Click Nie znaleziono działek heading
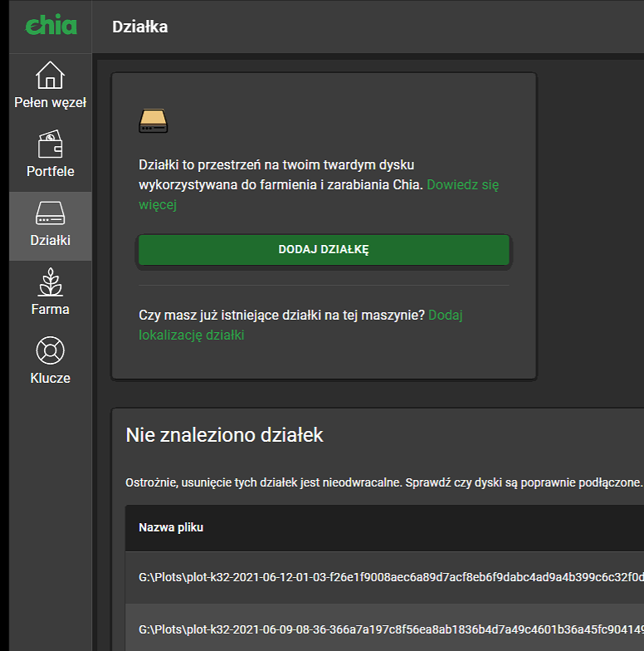The image size is (644, 651). (224, 435)
